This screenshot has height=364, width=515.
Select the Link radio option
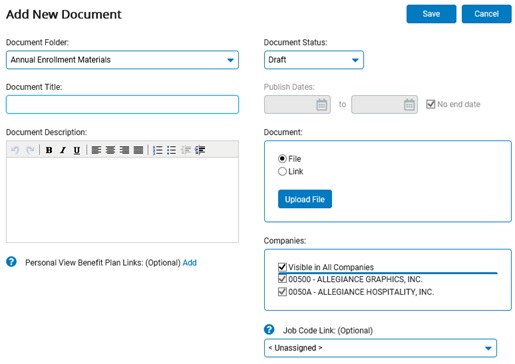point(282,171)
